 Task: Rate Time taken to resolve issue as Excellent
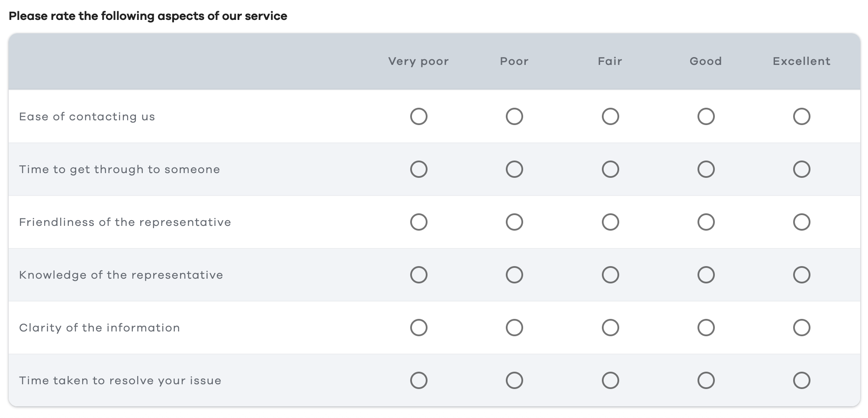click(x=801, y=380)
